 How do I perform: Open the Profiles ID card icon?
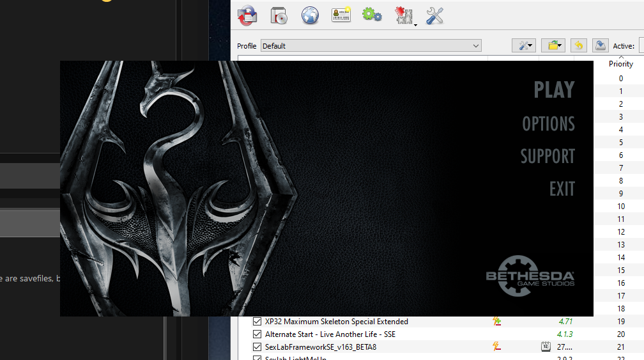click(341, 15)
